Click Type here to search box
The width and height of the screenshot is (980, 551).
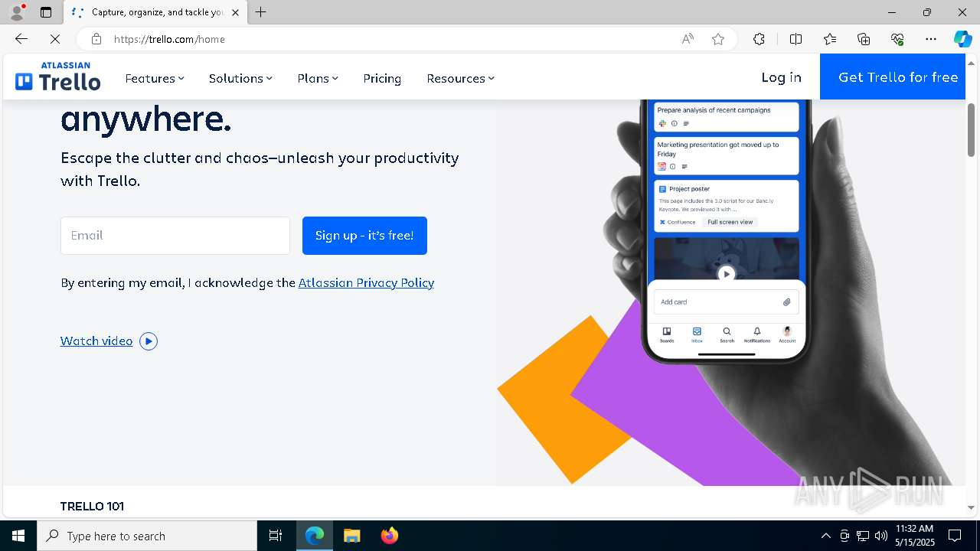(147, 536)
